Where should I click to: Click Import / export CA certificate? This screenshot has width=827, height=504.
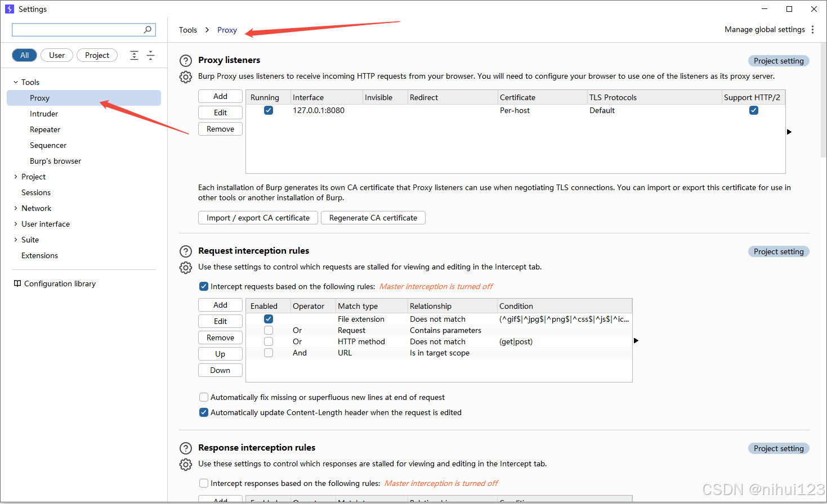coord(258,218)
